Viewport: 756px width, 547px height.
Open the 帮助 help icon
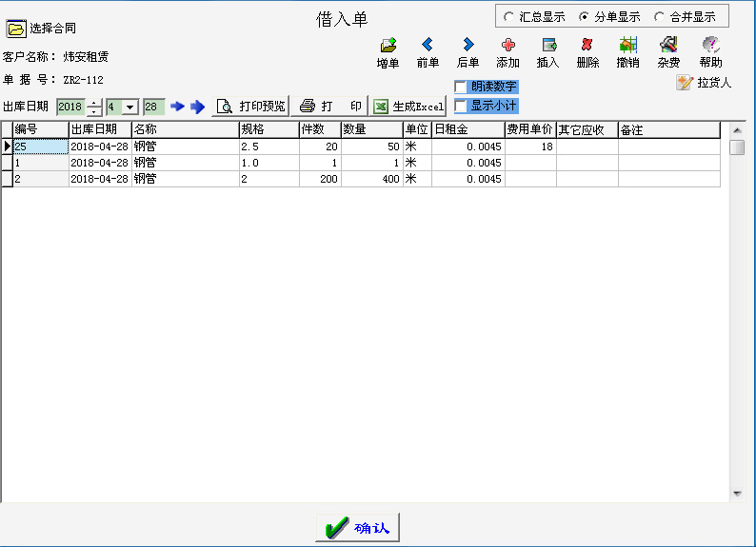pyautogui.click(x=710, y=45)
